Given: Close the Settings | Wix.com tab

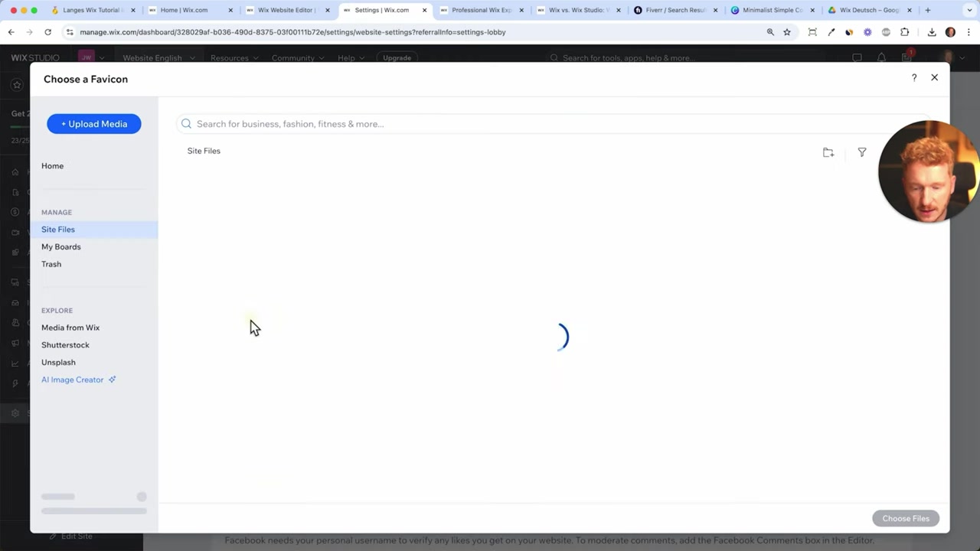Looking at the screenshot, I should 425,11.
